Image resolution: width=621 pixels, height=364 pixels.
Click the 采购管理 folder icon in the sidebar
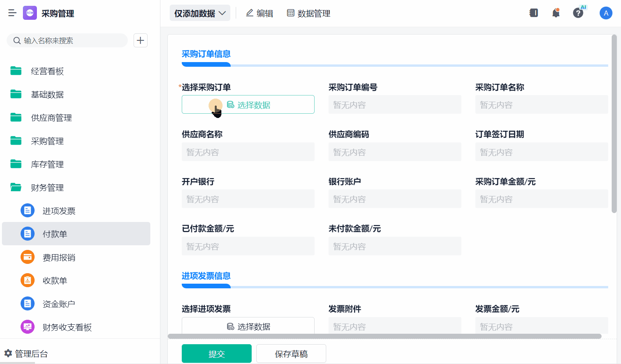(16, 141)
